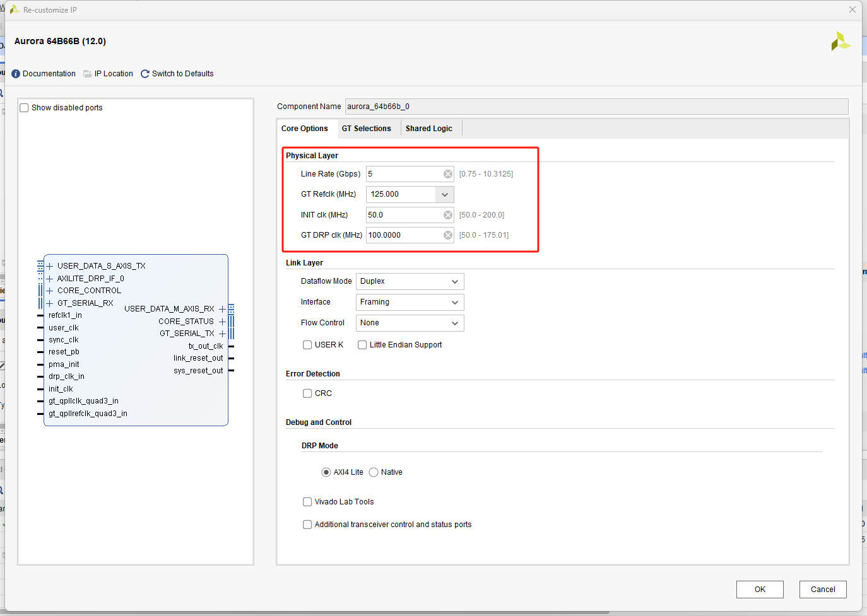
Task: Click the OK button
Action: (x=760, y=590)
